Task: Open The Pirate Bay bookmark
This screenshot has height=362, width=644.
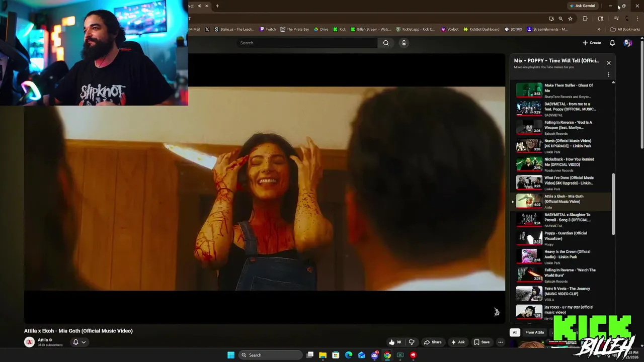Action: pos(295,29)
